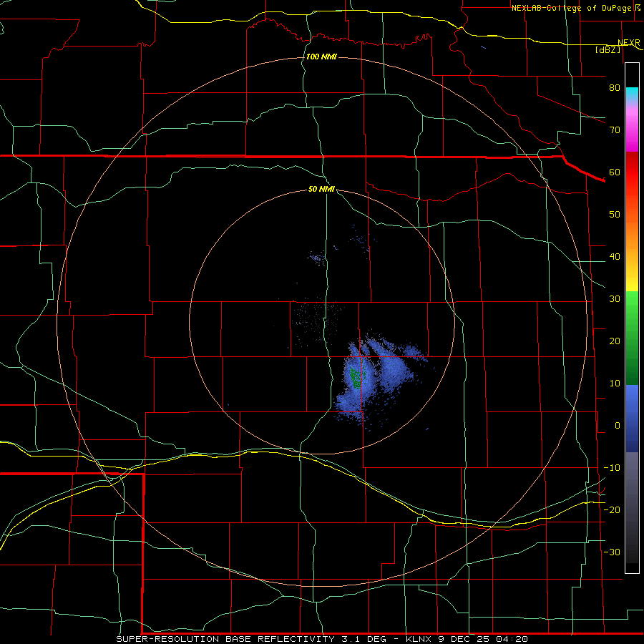The image size is (644, 644).
Task: Click the "-10" value on the dBZ scale
Action: 612,467
